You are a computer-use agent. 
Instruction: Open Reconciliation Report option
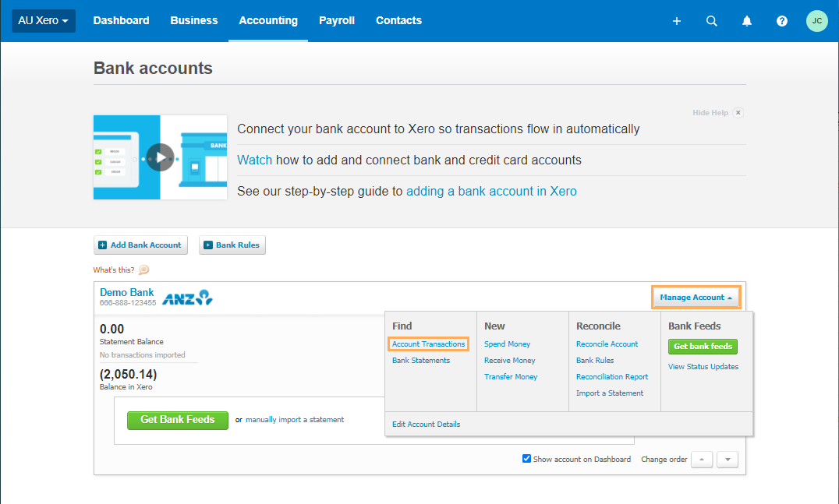(x=612, y=377)
